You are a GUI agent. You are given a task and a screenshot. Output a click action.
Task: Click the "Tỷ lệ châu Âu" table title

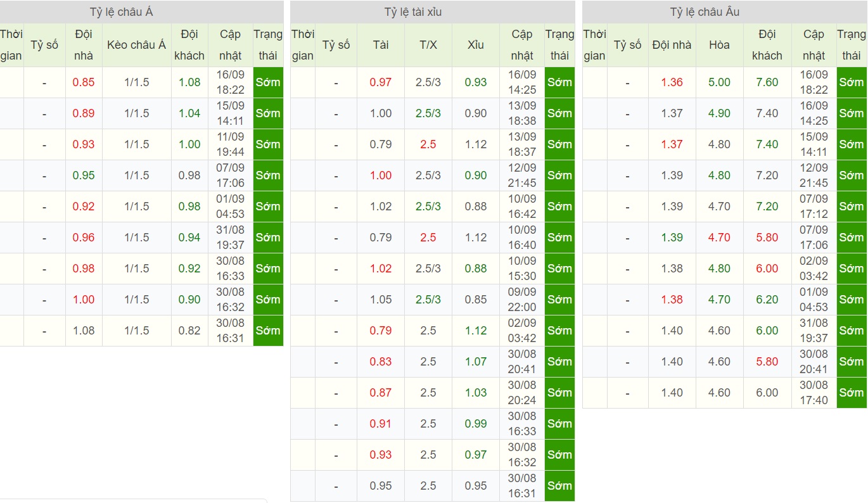click(705, 12)
